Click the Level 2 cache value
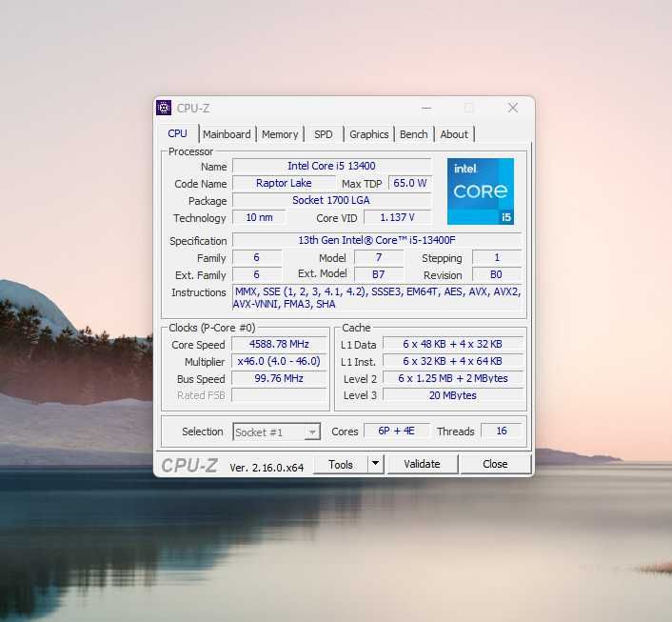 click(x=452, y=378)
